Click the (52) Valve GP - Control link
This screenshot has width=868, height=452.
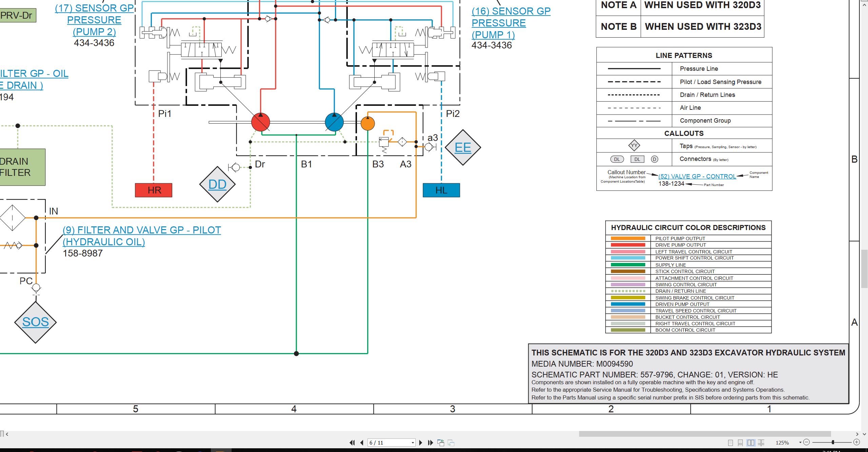click(697, 176)
